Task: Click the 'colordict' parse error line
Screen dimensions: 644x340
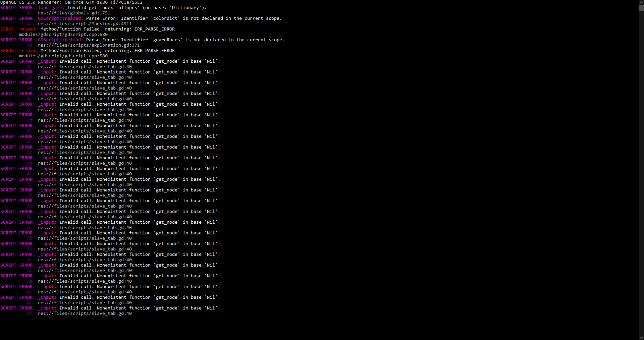Action: (x=141, y=18)
